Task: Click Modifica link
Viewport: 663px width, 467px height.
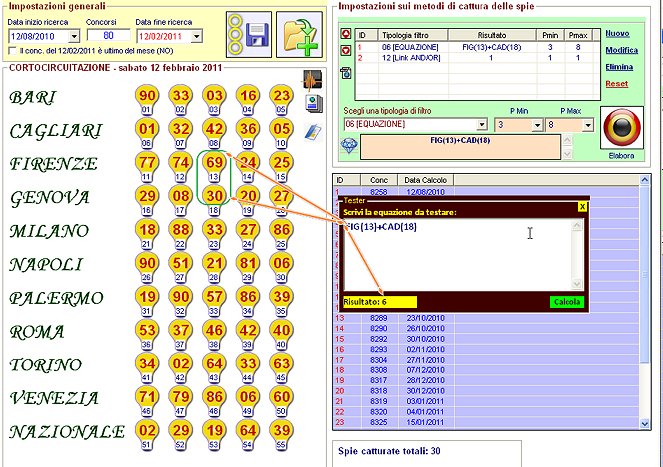Action: (x=621, y=50)
